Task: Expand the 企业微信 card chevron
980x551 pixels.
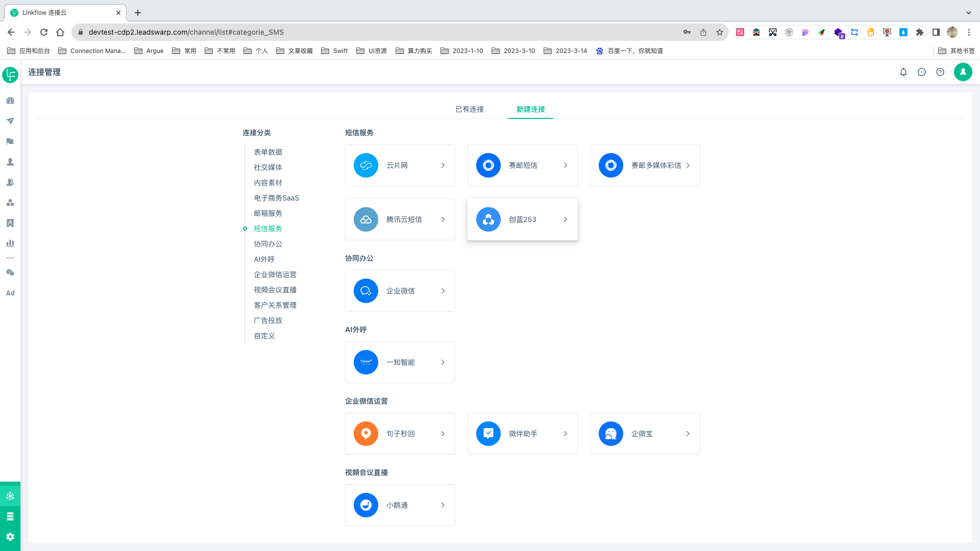Action: (443, 291)
